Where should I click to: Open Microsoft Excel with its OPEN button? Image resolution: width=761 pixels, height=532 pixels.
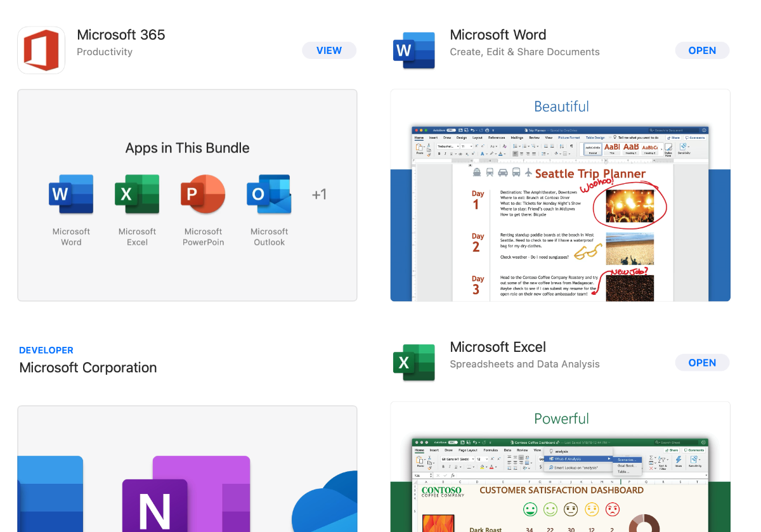click(x=702, y=363)
